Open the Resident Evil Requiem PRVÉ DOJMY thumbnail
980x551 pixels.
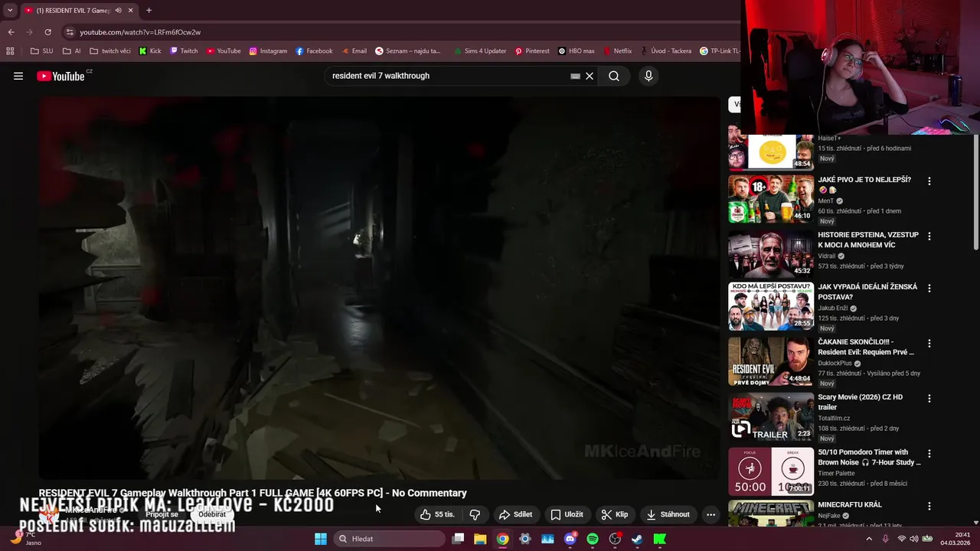pos(771,361)
